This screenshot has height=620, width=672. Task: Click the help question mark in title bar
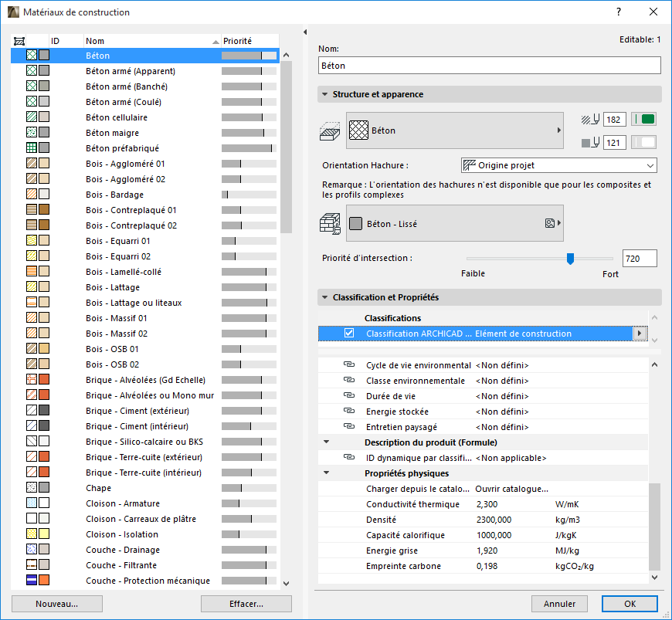(x=618, y=12)
